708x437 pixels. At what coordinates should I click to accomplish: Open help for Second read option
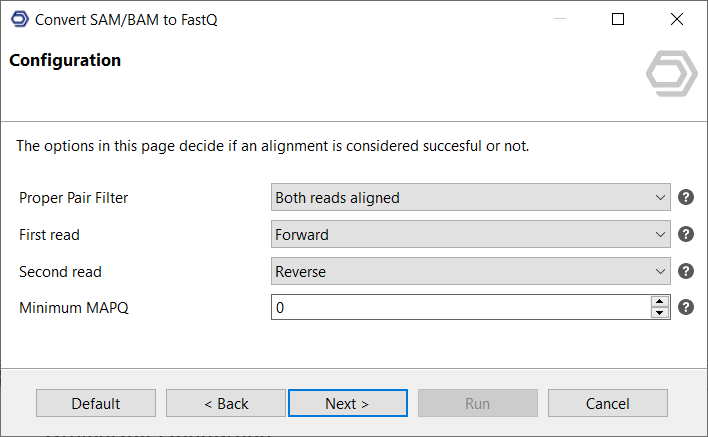click(x=686, y=271)
